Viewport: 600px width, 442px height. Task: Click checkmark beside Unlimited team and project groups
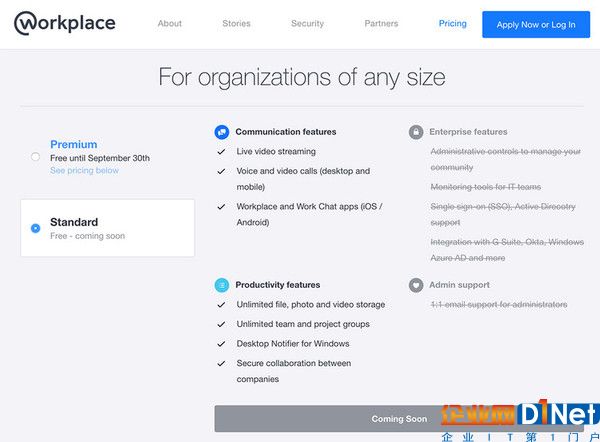221,325
